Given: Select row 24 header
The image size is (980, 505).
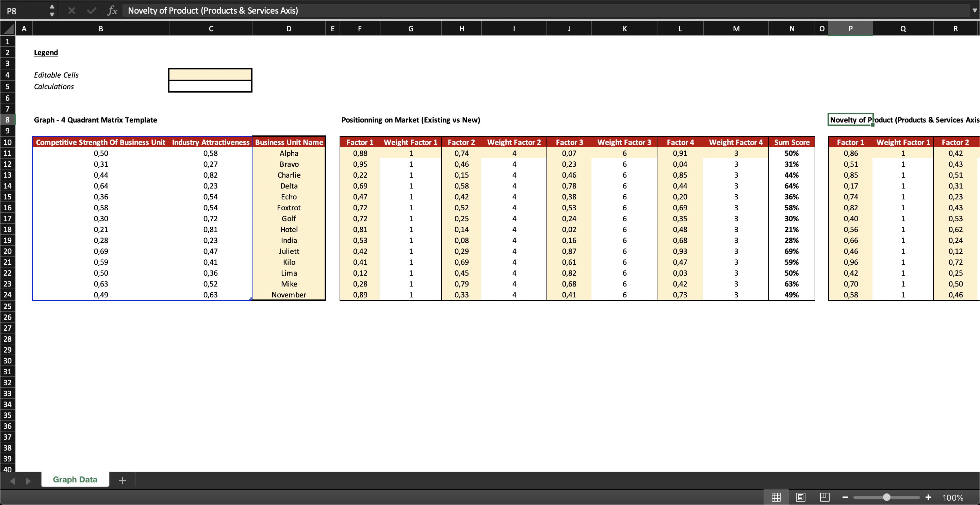Looking at the screenshot, I should [x=7, y=295].
